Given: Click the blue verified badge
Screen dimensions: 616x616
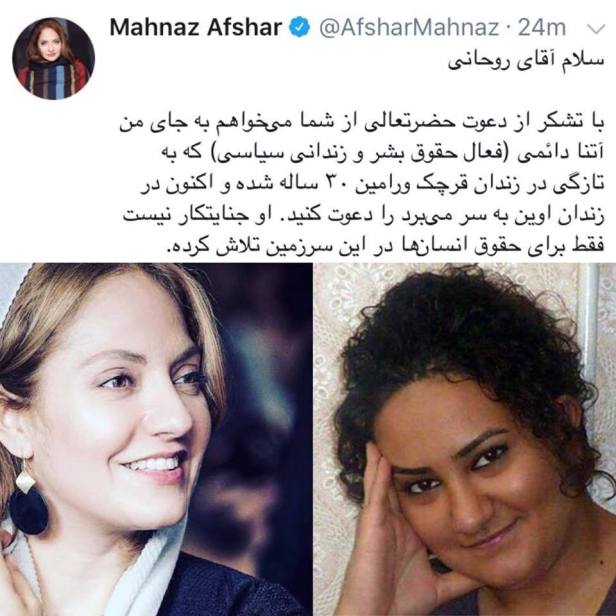Looking at the screenshot, I should tap(300, 27).
